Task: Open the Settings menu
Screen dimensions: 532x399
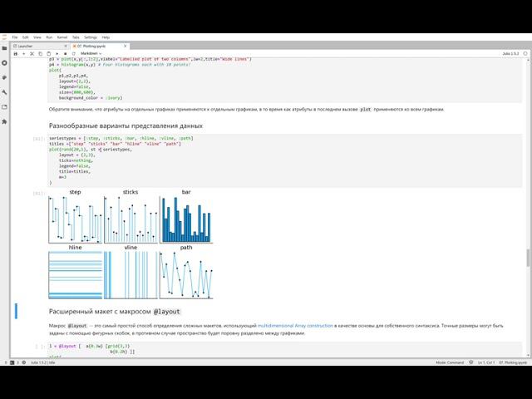Action: click(91, 37)
